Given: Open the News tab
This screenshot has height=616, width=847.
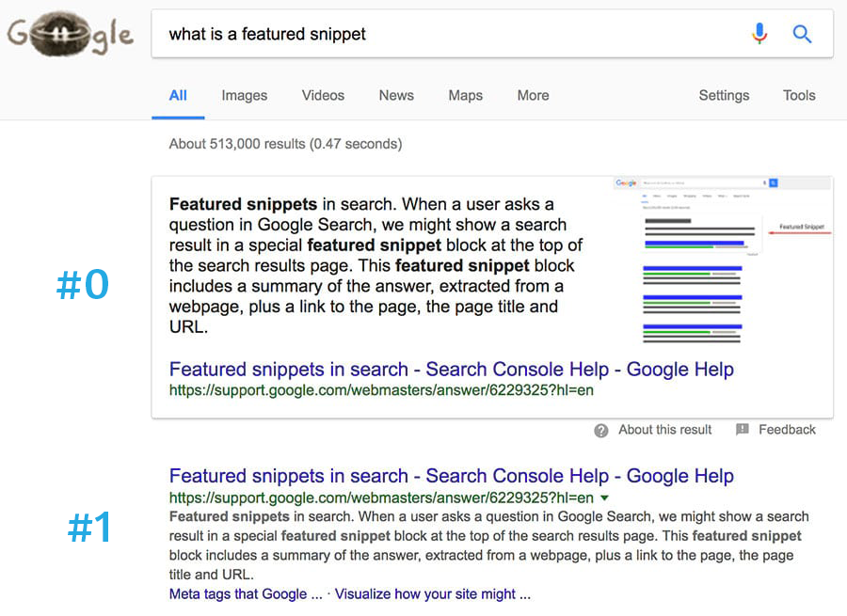Looking at the screenshot, I should click(396, 96).
